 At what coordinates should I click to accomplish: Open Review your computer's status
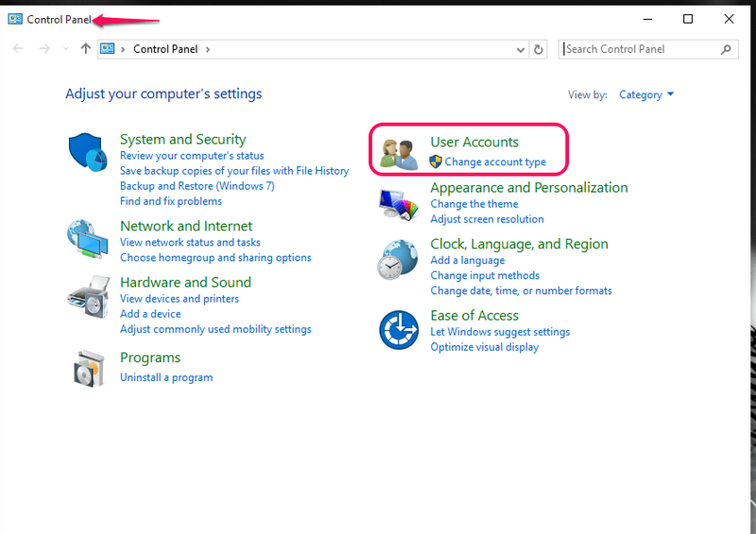[192, 156]
